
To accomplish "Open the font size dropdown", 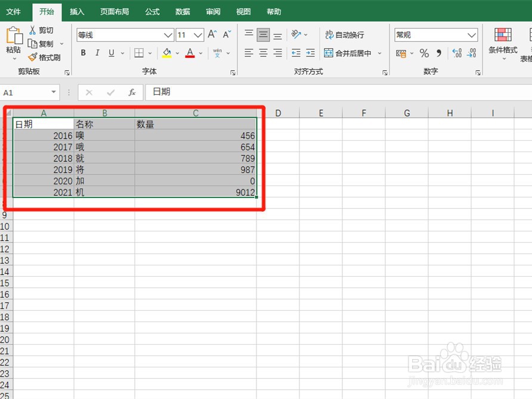I will coord(198,35).
